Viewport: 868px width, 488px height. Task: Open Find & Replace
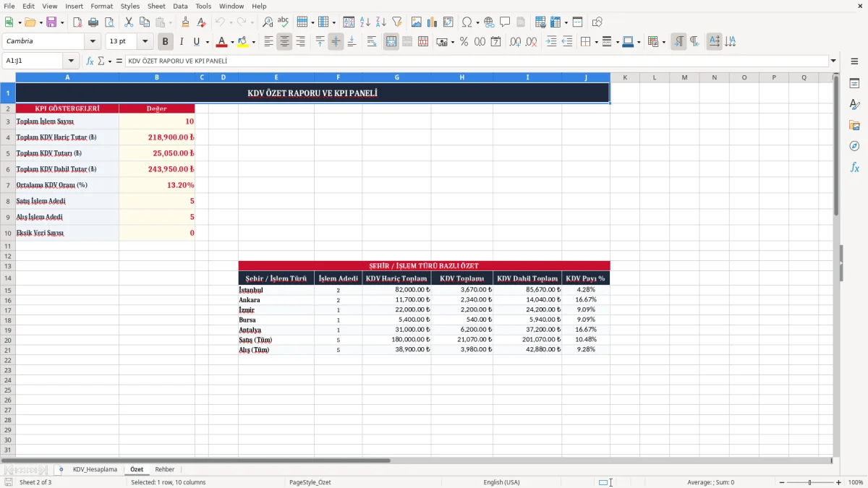click(x=268, y=22)
